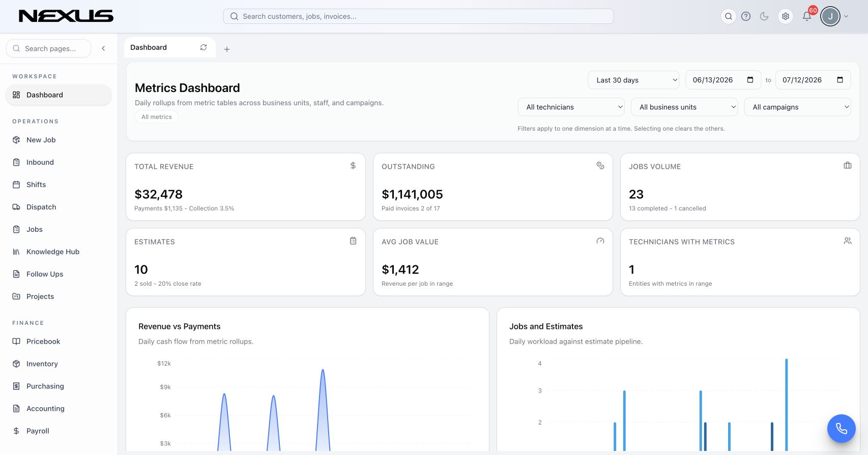
Task: Click the start date 06/13/2026 field
Action: [x=723, y=80]
